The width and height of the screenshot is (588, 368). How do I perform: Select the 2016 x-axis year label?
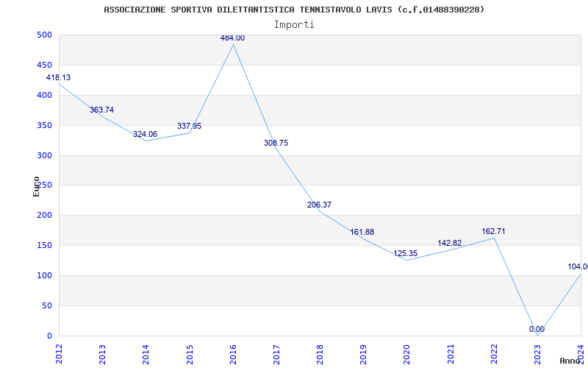point(233,354)
